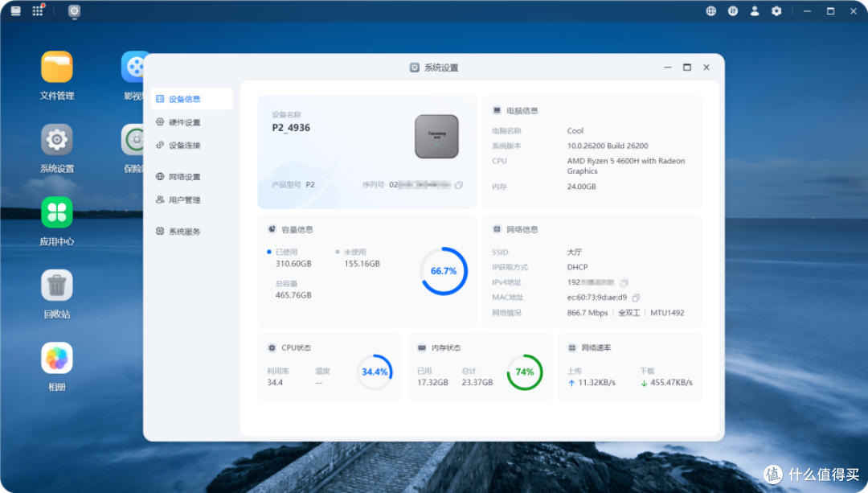Click the total capacity 465.76GB
The width and height of the screenshot is (868, 493).
click(x=293, y=295)
